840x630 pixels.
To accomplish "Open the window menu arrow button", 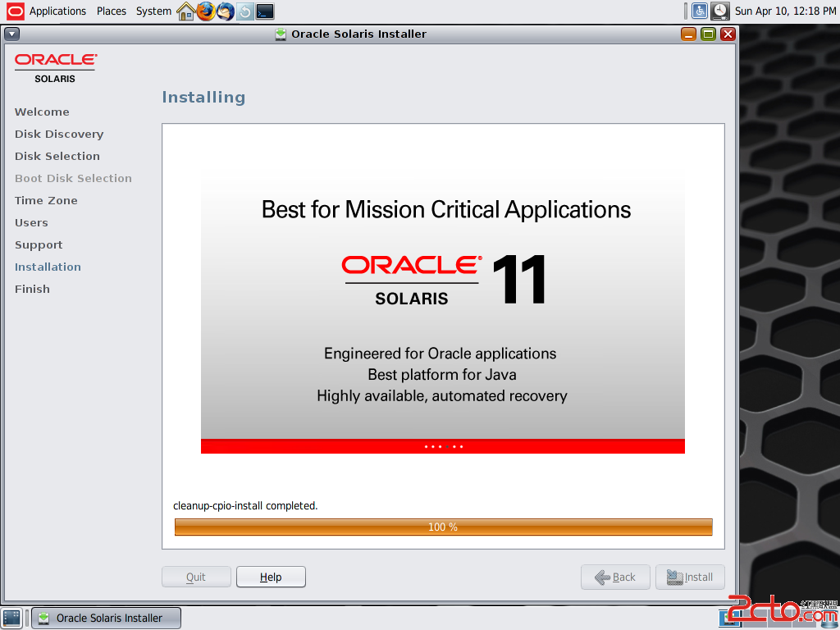I will point(11,34).
